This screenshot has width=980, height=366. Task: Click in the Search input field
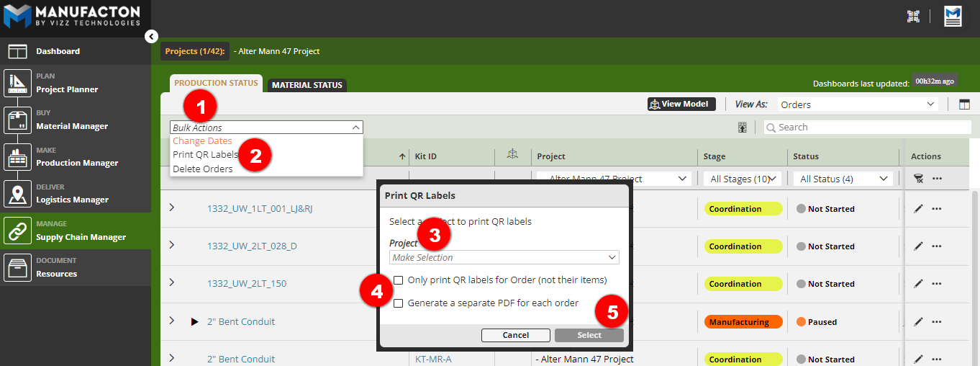click(x=872, y=128)
